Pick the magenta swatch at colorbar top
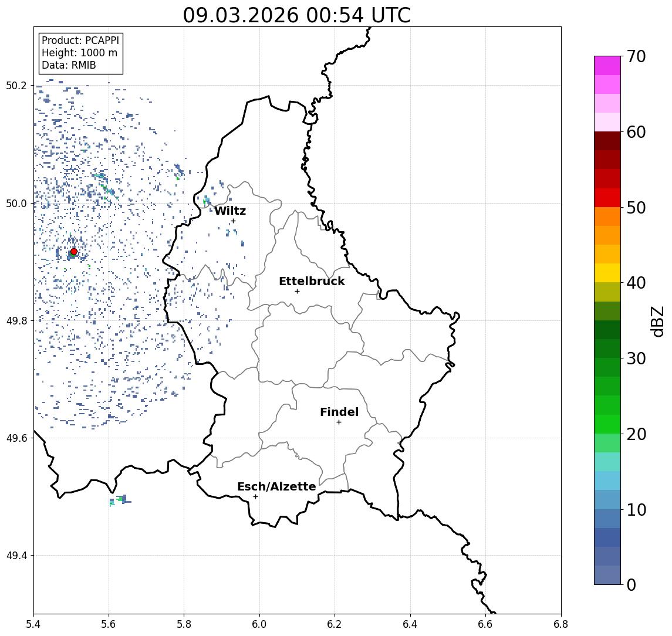672x636 pixels. [x=607, y=66]
